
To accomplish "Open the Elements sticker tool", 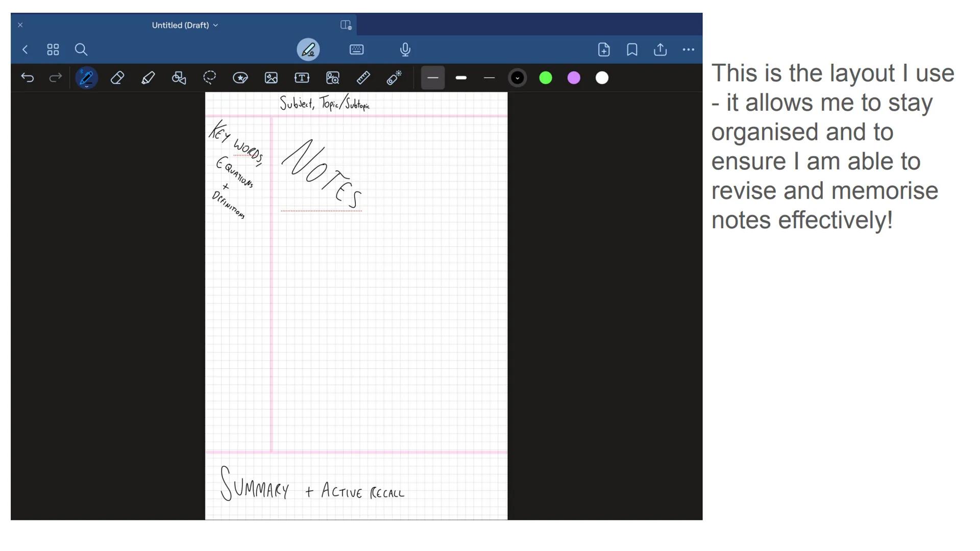I will pos(240,78).
